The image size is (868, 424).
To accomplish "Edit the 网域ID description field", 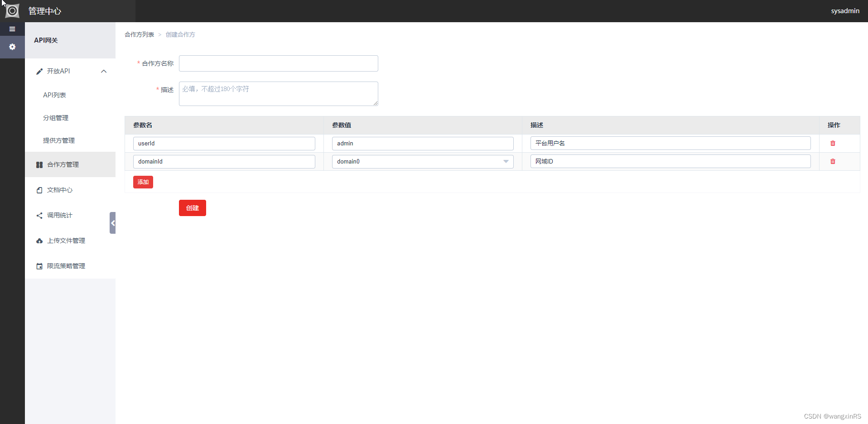I will pyautogui.click(x=670, y=161).
